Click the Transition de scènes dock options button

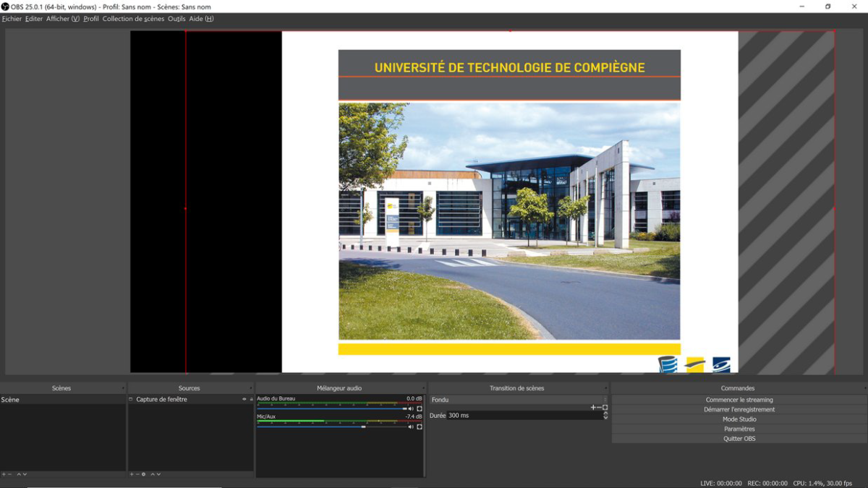(x=606, y=388)
